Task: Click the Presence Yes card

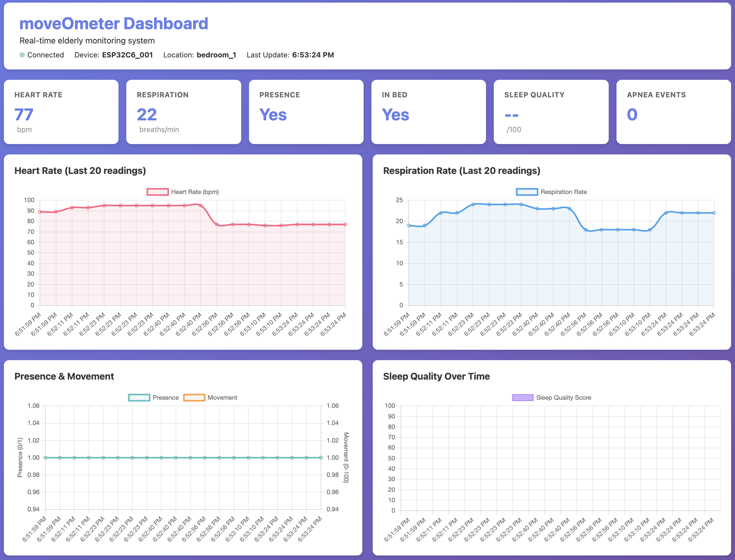Action: (306, 112)
